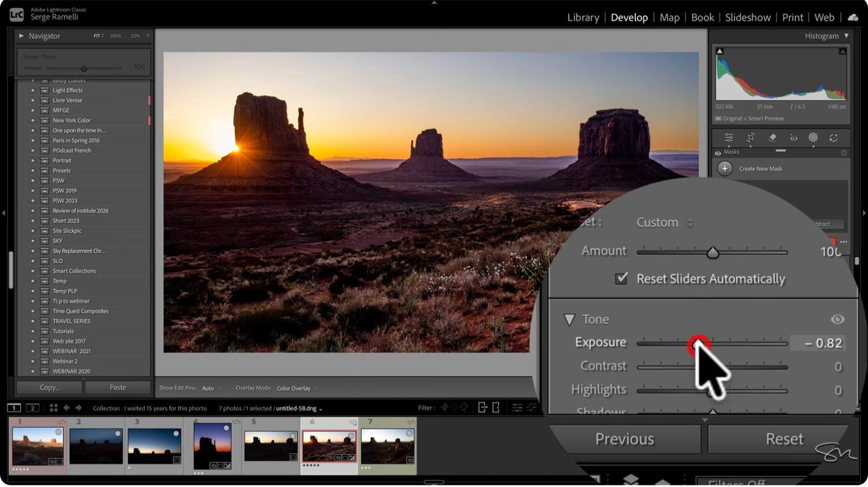Click the third filter flag icon

464,408
